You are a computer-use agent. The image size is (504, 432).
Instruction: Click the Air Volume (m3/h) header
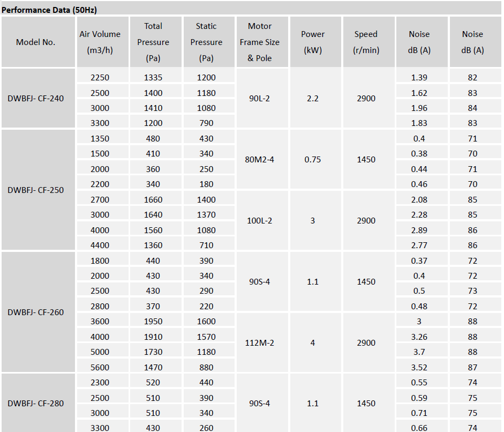(100, 42)
